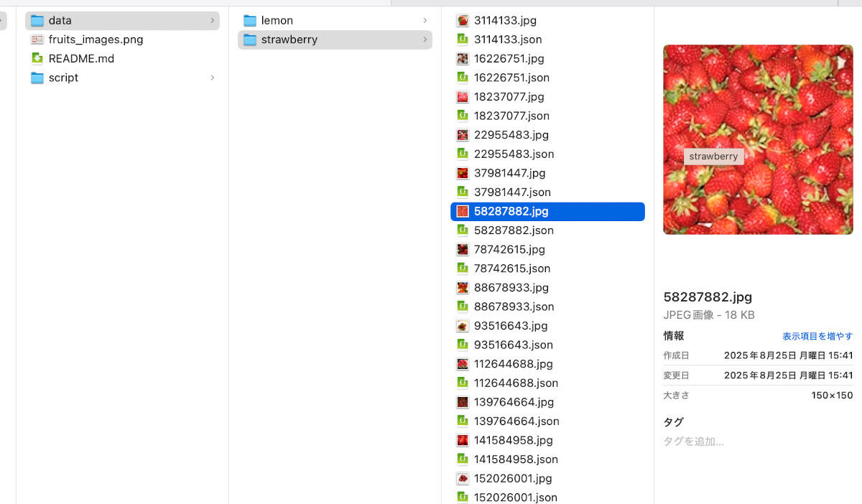The width and height of the screenshot is (862, 504).
Task: Click the 表示項目を増やす link
Action: coord(817,336)
